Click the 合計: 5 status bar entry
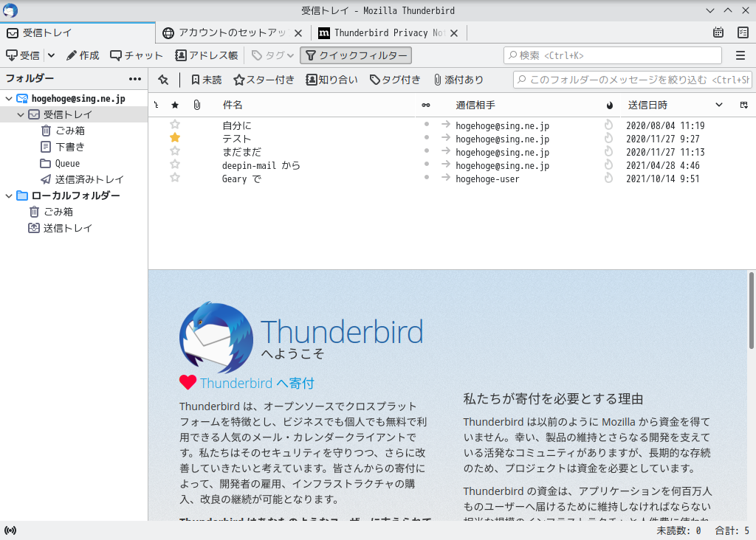This screenshot has height=540, width=756. click(732, 530)
